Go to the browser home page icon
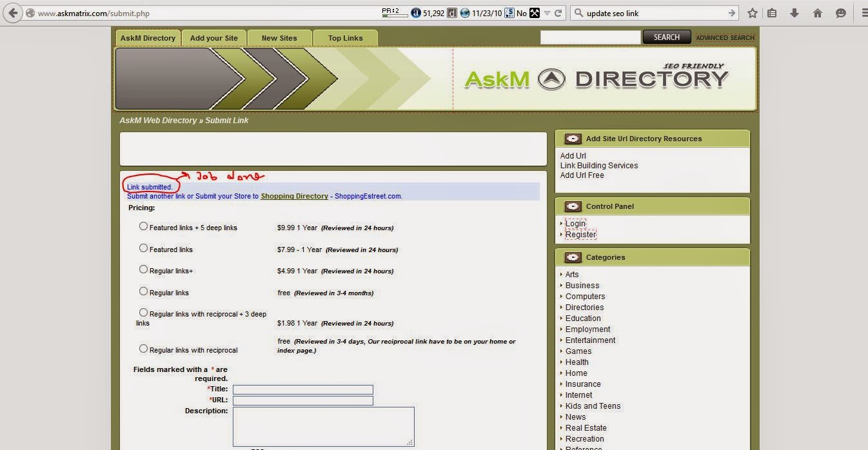The width and height of the screenshot is (868, 450). click(x=818, y=13)
